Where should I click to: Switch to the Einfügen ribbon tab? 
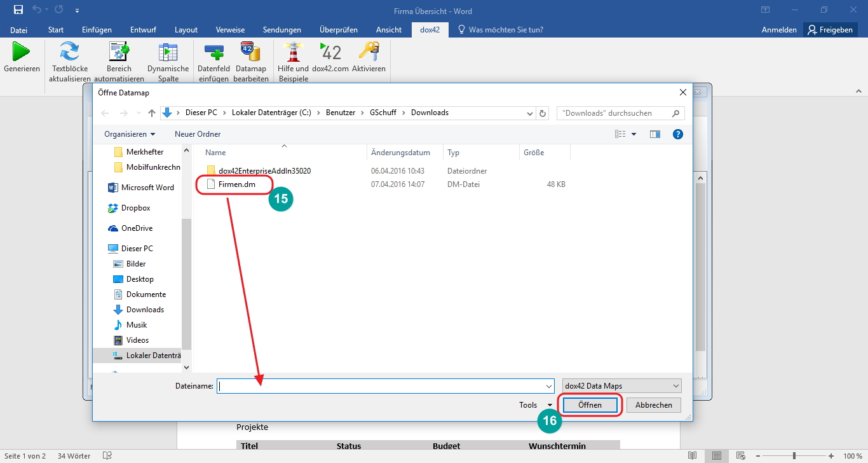pos(97,30)
